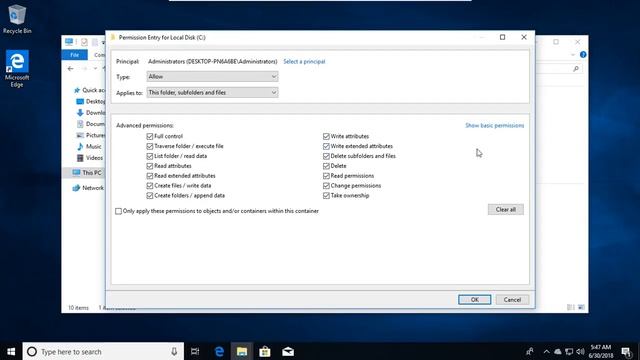Viewport: 640px width, 360px height.
Task: Click the Type here to search box
Action: tap(103, 351)
